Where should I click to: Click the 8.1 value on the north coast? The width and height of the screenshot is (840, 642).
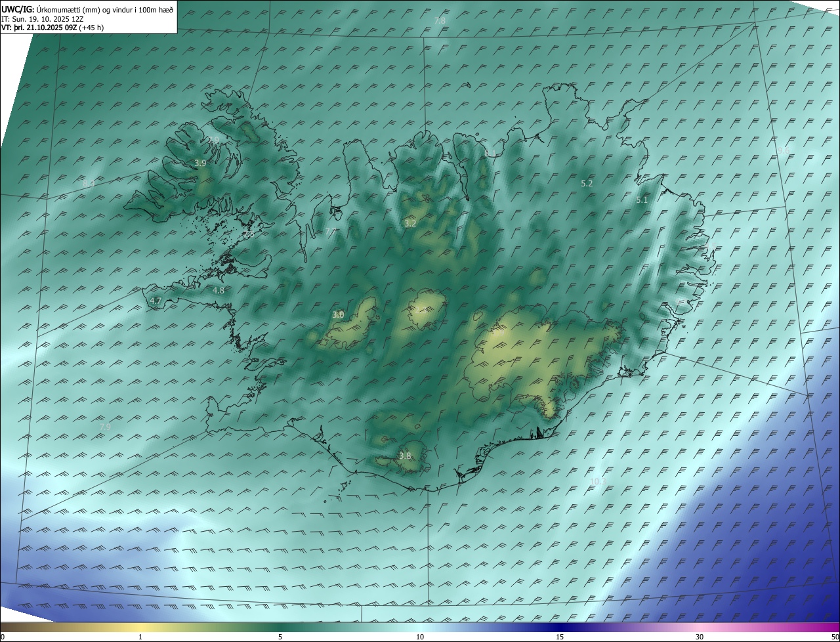[x=490, y=153]
